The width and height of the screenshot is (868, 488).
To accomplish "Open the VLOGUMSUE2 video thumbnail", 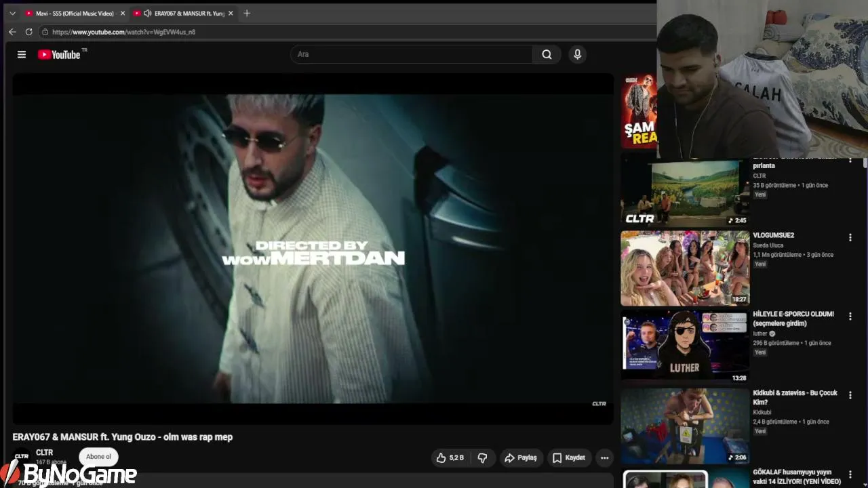I will 685,268.
